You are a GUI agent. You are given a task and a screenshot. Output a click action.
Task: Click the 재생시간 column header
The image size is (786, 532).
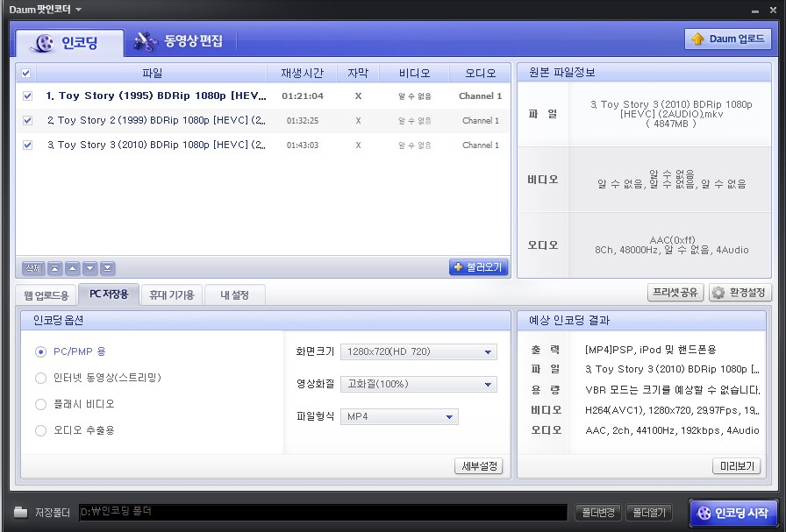(x=303, y=73)
